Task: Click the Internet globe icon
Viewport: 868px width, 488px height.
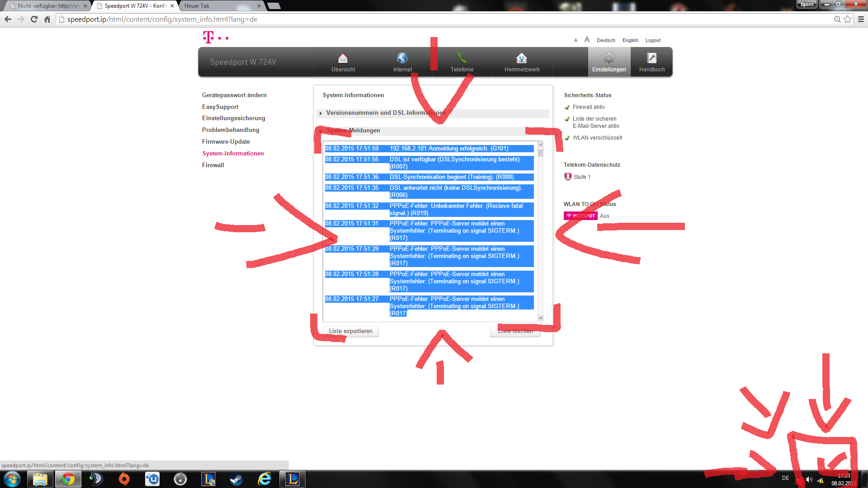Action: pyautogui.click(x=402, y=58)
